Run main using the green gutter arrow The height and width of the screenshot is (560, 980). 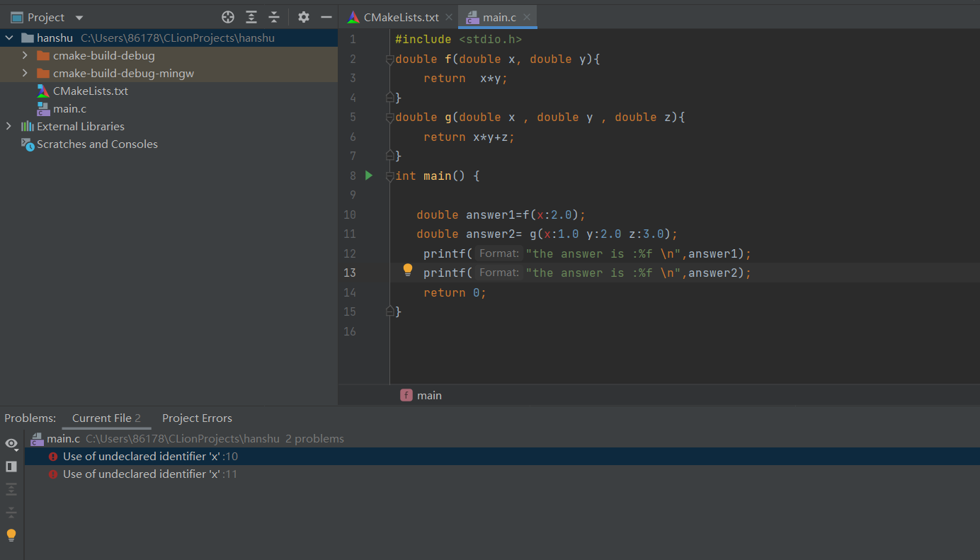point(369,175)
